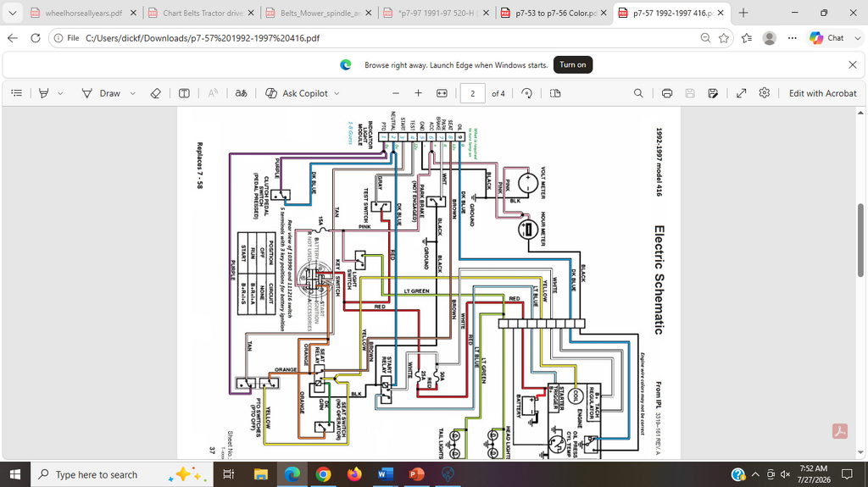Open browser zoom control icon
Viewport: 868px width, 487px height.
[705, 37]
